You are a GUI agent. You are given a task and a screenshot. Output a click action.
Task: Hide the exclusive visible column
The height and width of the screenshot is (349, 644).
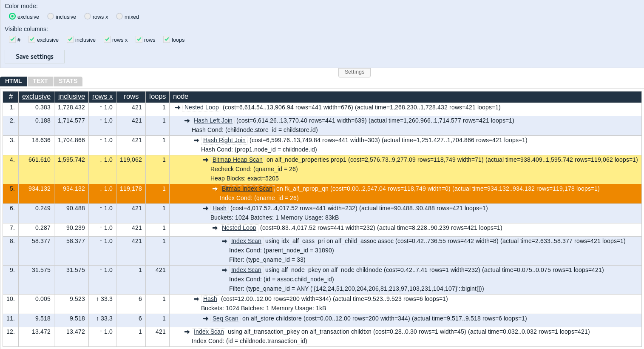pos(32,39)
